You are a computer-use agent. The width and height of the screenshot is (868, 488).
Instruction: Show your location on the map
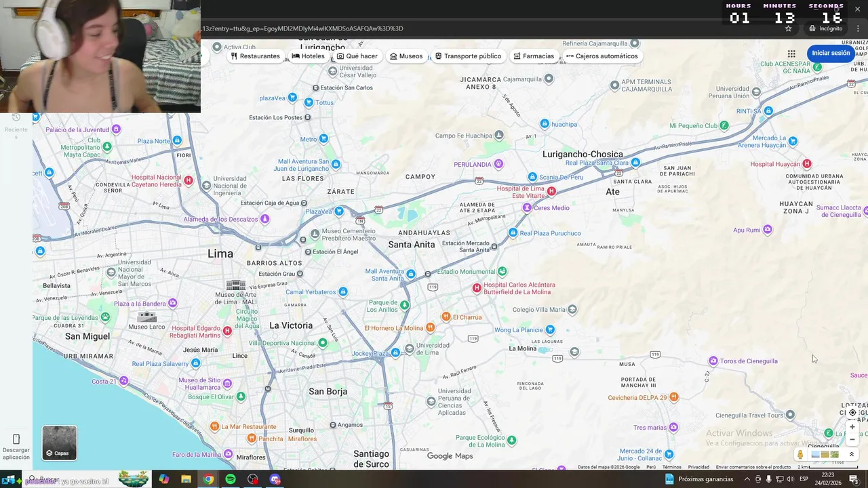[x=852, y=413]
